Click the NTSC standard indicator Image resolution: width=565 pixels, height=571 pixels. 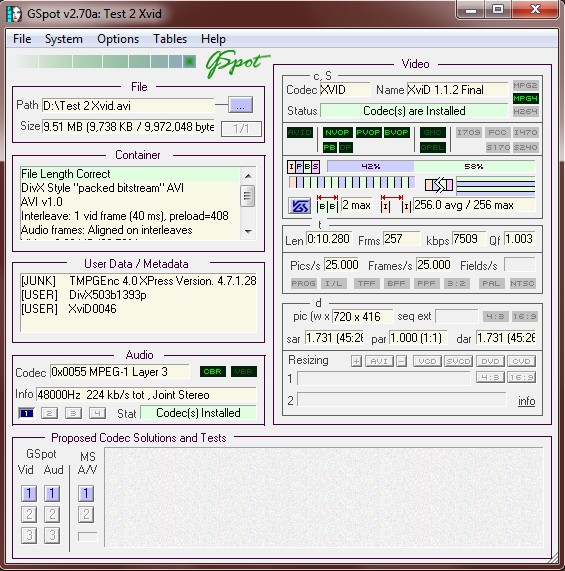click(522, 283)
